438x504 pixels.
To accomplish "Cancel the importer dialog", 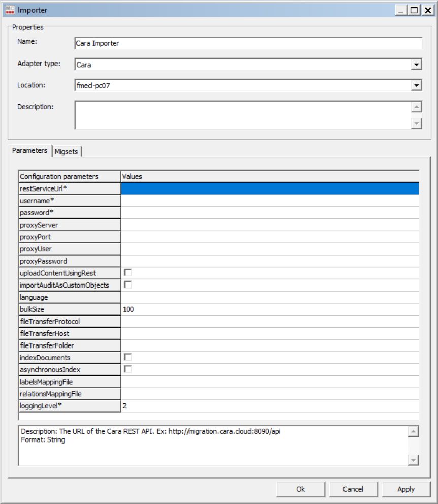I will 353,489.
